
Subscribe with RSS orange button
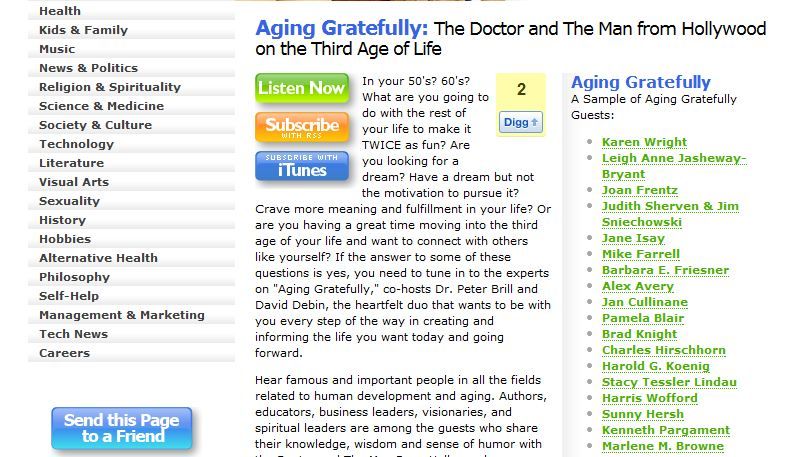click(x=302, y=127)
